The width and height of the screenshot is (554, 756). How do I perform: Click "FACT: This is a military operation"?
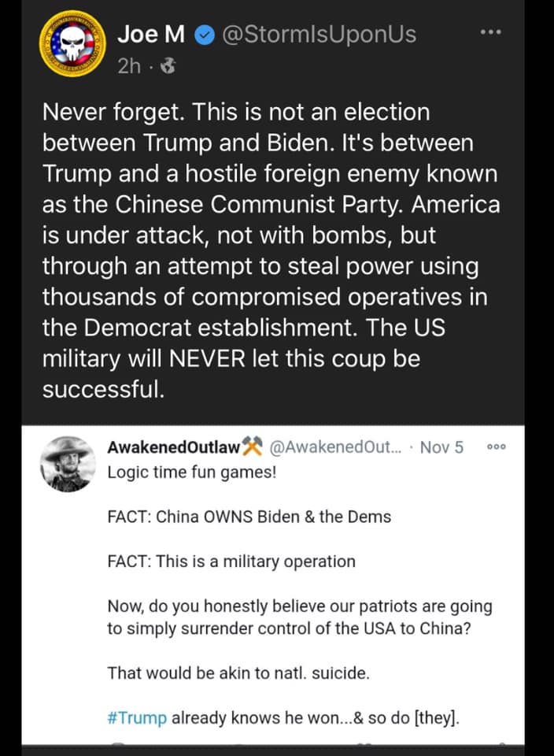231,561
